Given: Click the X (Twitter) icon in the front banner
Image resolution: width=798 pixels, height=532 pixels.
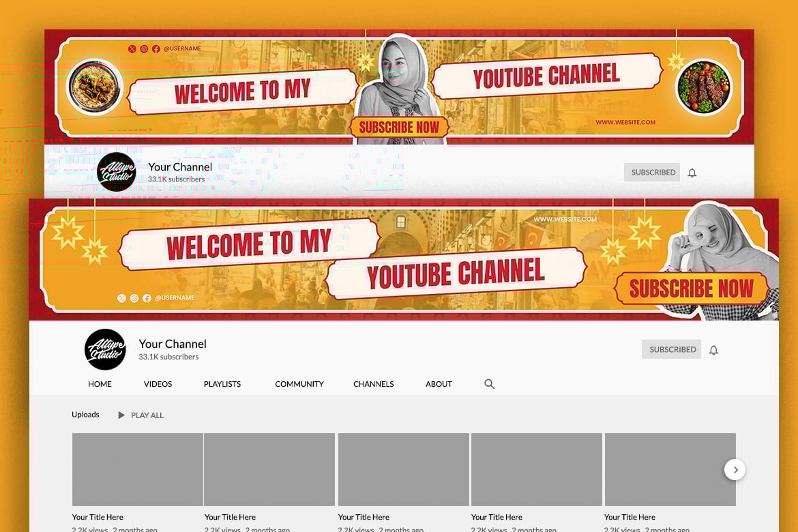Looking at the screenshot, I should (x=121, y=298).
